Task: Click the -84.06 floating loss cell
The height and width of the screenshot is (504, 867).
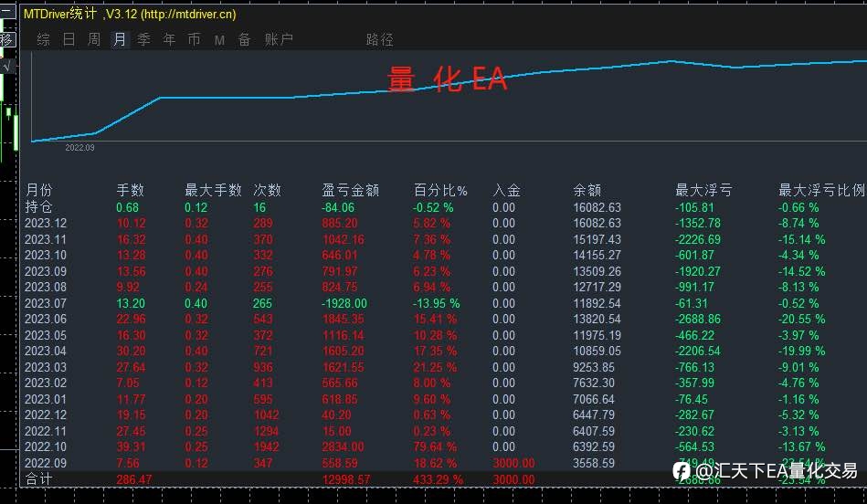Action: pos(338,207)
